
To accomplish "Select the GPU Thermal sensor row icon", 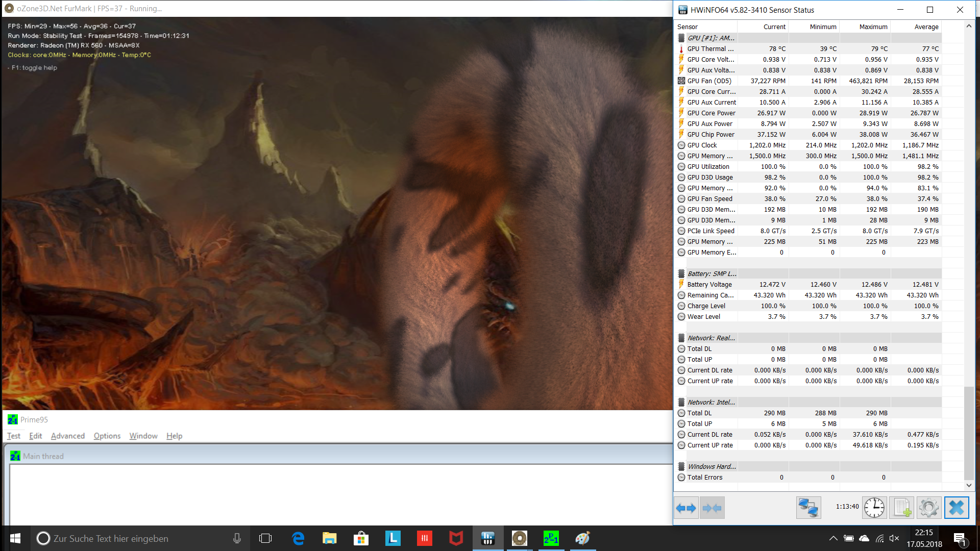I will pos(681,48).
